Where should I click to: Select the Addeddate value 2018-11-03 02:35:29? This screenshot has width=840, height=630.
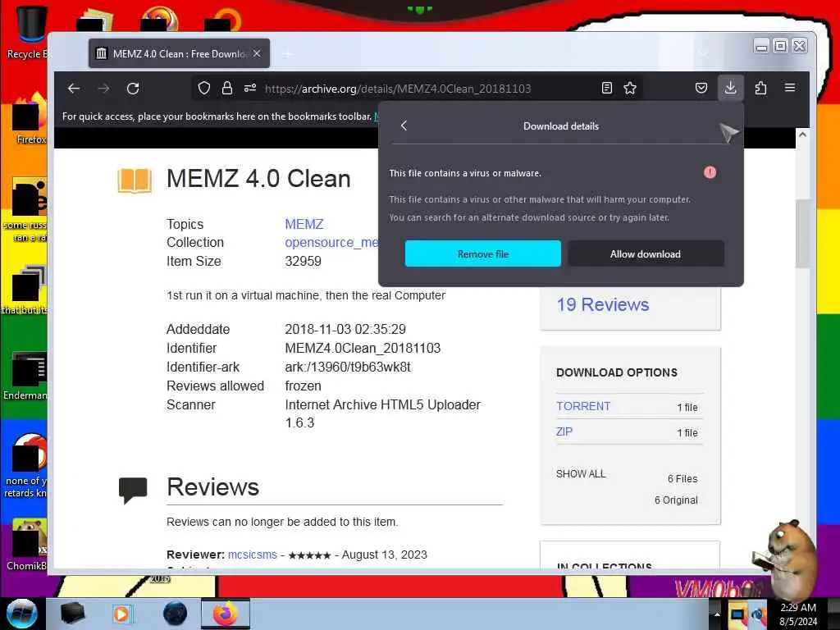click(345, 329)
